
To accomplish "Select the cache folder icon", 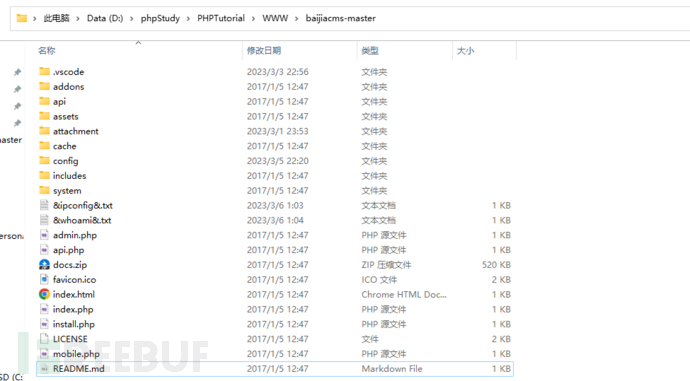I will [44, 146].
